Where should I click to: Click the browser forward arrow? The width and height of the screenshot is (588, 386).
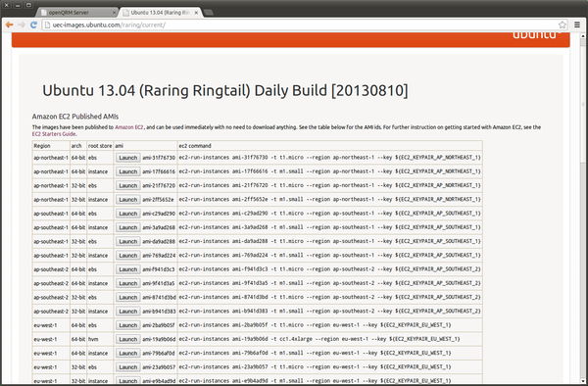point(22,24)
